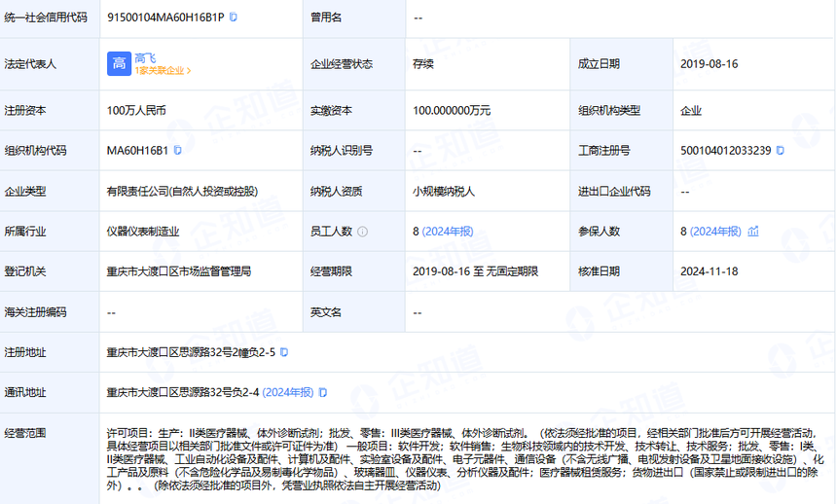Open 2024年报 link next to insured count

tap(715, 232)
